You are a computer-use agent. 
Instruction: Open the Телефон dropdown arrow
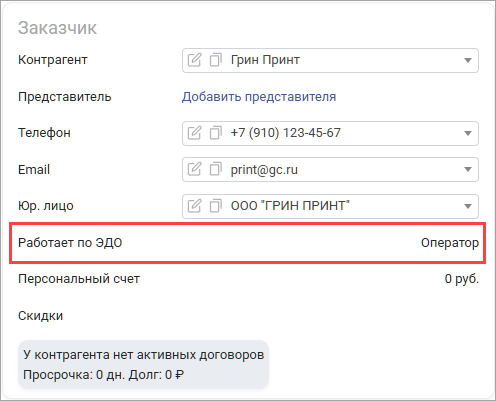[x=468, y=133]
